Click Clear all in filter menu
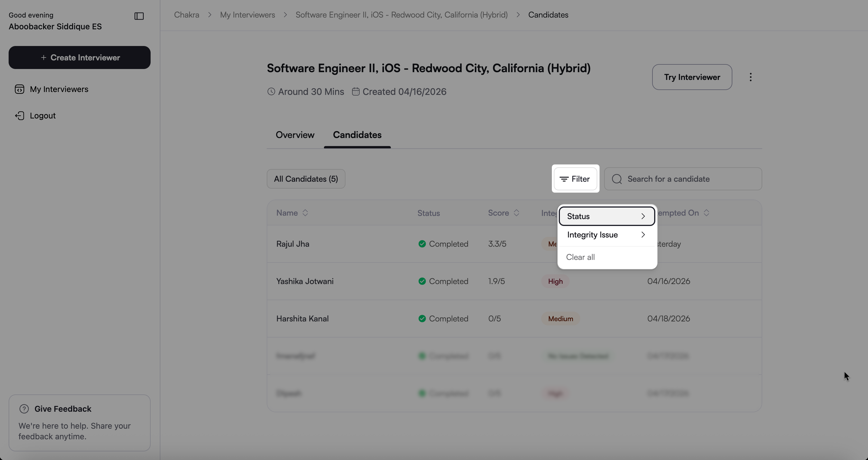 580,257
